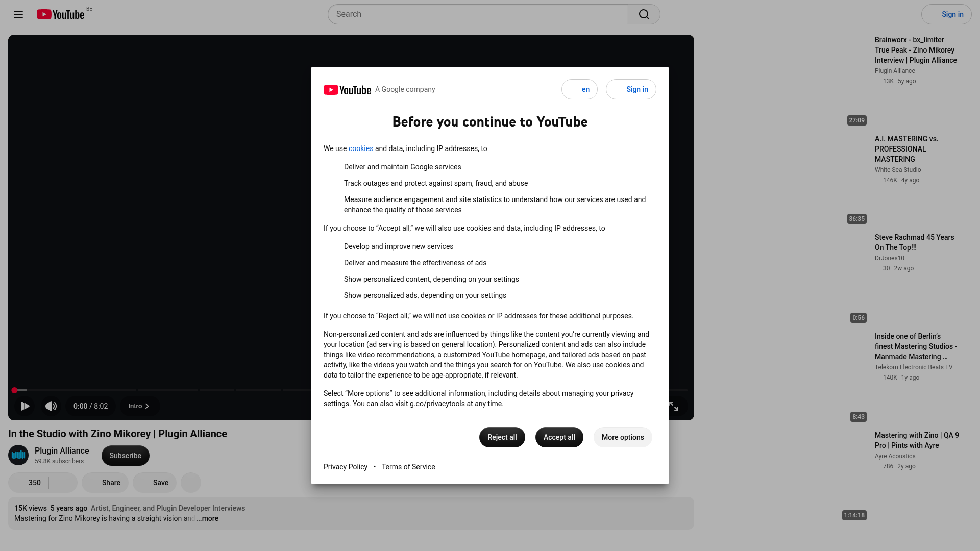This screenshot has height=551, width=980.
Task: Subscribe to Plugin Alliance
Action: point(126,456)
